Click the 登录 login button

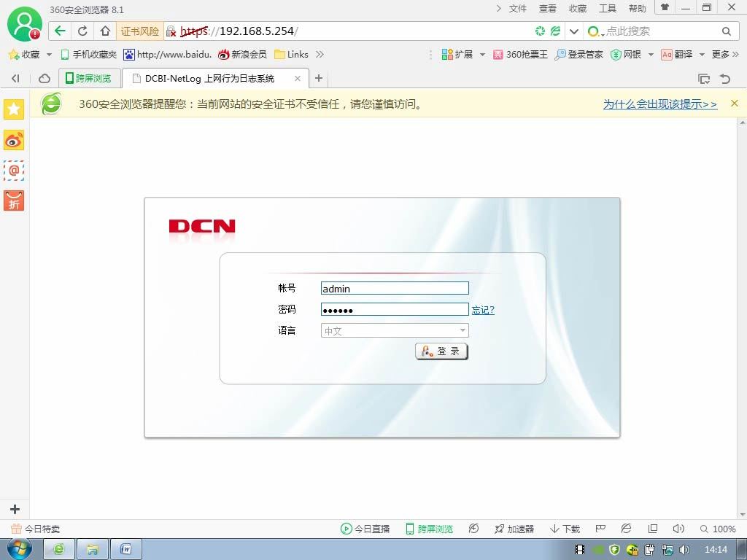(441, 351)
